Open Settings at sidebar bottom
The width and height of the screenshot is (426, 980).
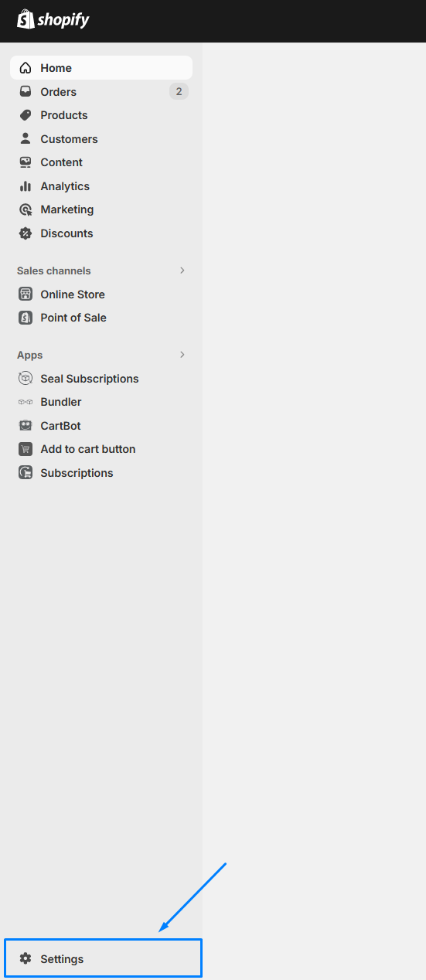coord(103,958)
